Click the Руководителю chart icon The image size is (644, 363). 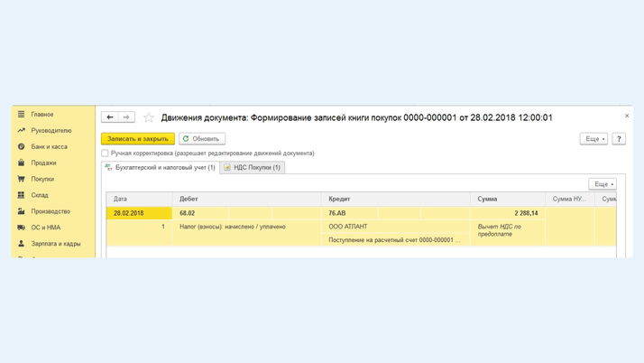tap(21, 131)
